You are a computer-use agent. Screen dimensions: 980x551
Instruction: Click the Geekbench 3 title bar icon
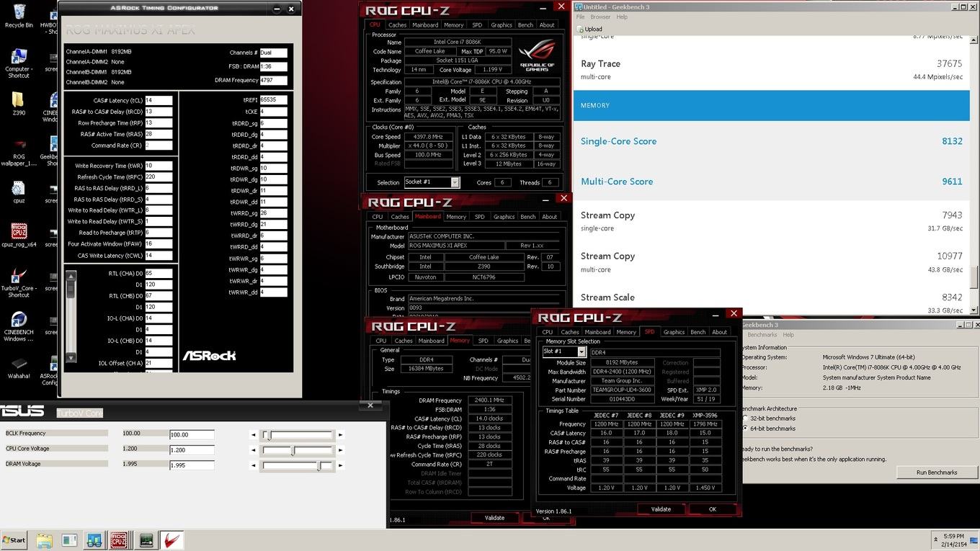coord(579,7)
